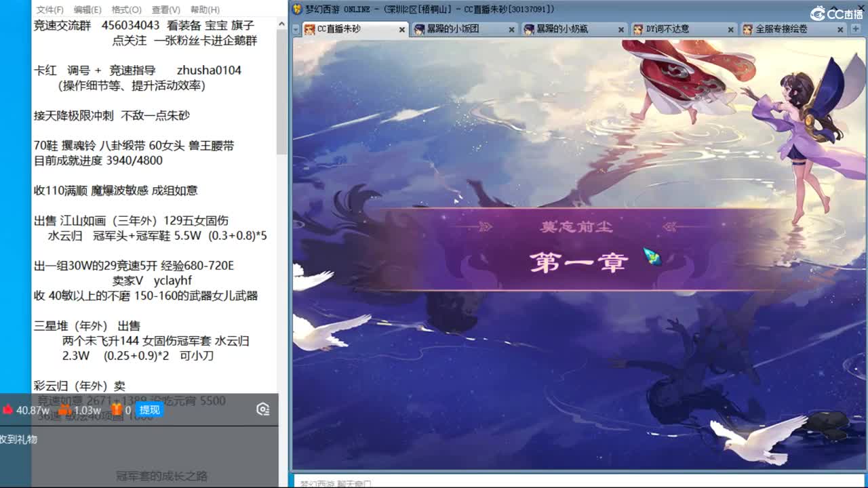Click the 全服专接绘卷 tab avatar icon
The image size is (868, 488).
point(747,29)
